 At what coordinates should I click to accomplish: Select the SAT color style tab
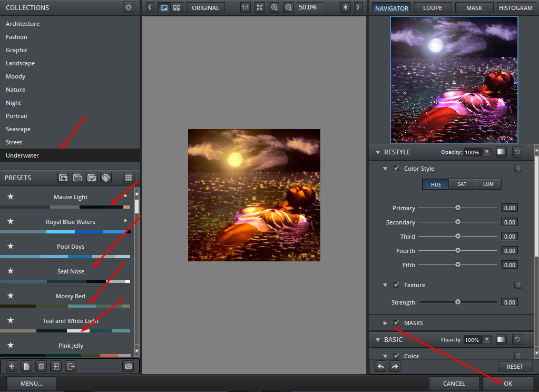[x=462, y=184]
